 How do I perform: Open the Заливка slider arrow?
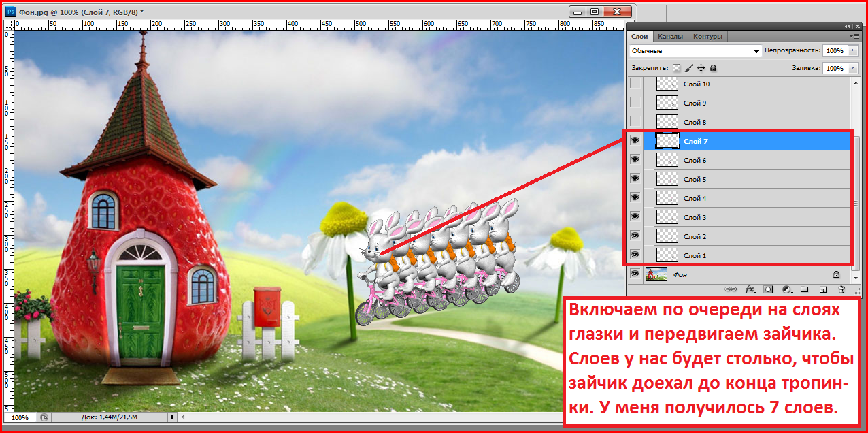852,68
